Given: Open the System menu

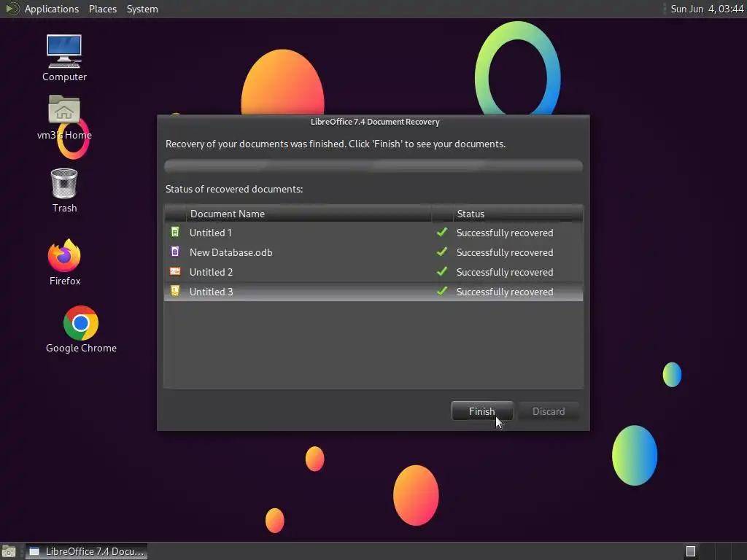Looking at the screenshot, I should tap(142, 9).
